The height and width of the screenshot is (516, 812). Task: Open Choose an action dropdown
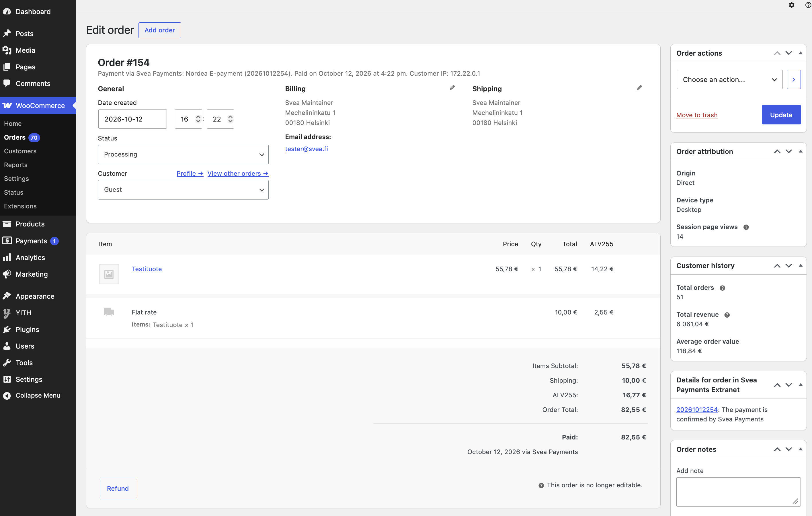tap(729, 79)
